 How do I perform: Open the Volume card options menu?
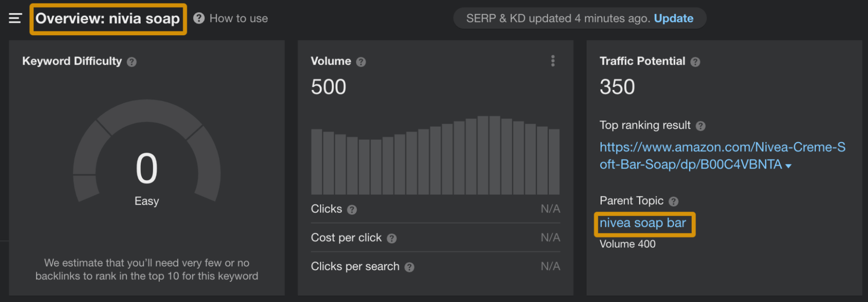click(x=553, y=61)
